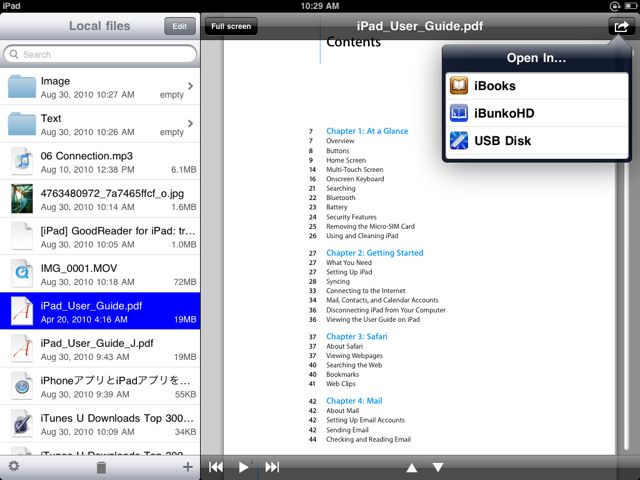The height and width of the screenshot is (480, 640).
Task: Select IMG_0001.MOV file name
Action: [x=79, y=268]
